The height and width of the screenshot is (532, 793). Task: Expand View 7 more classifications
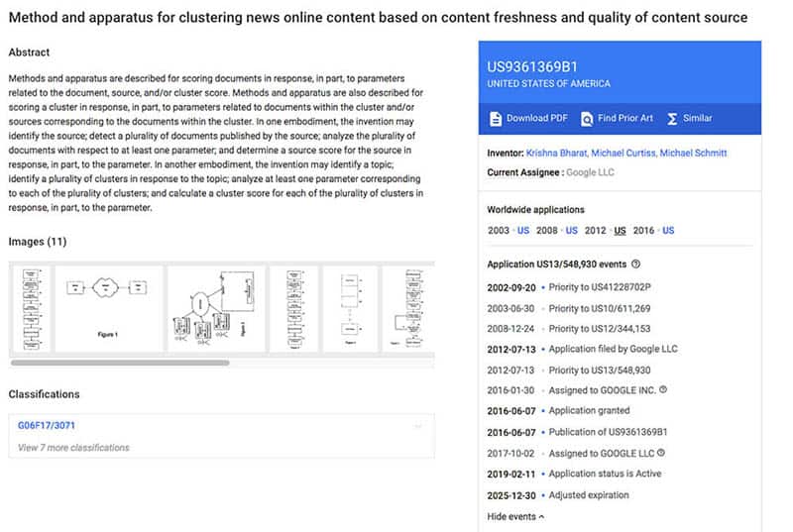click(x=73, y=448)
